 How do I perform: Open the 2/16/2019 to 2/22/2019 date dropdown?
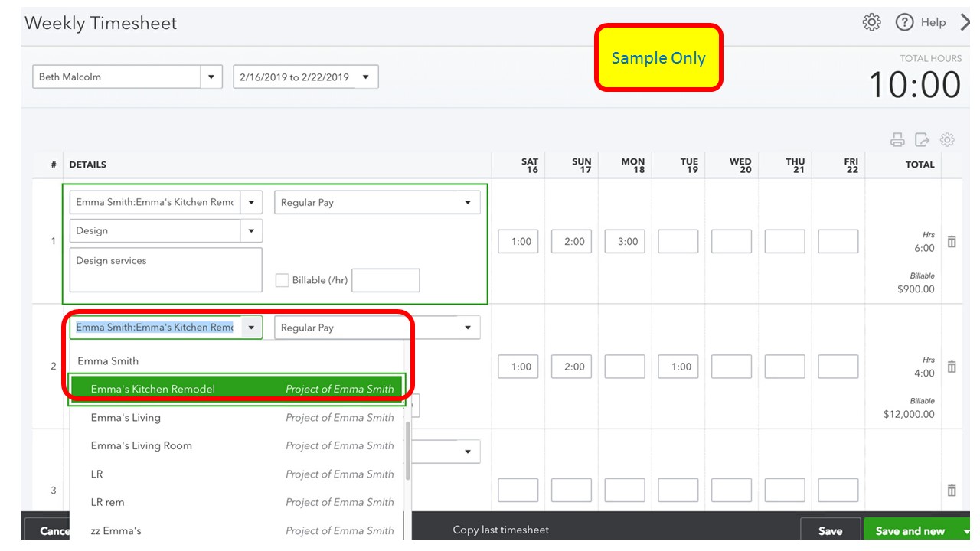[366, 77]
